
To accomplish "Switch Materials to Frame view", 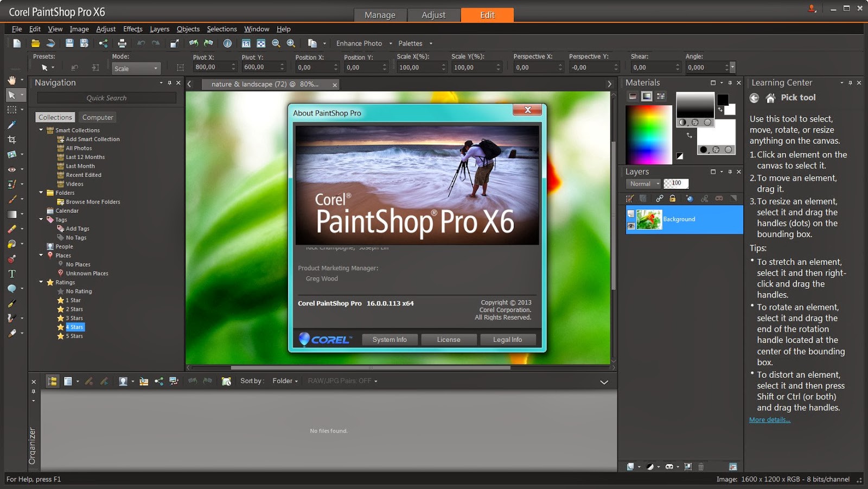I will tap(633, 96).
